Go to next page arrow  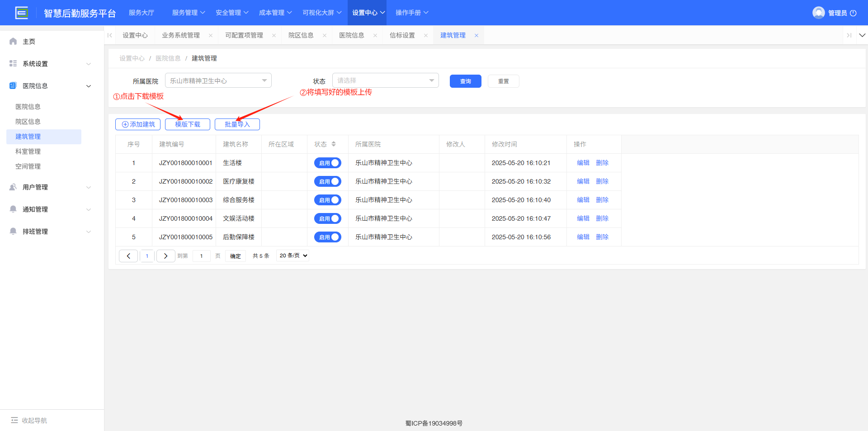pyautogui.click(x=165, y=256)
